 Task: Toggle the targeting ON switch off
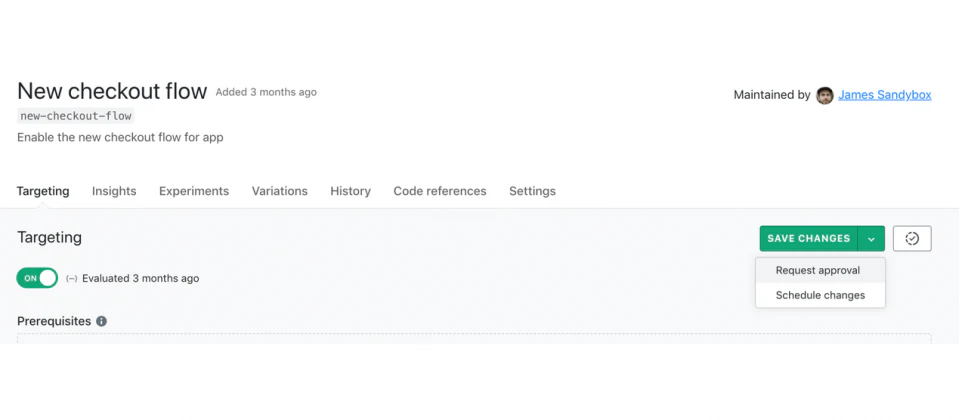(37, 278)
